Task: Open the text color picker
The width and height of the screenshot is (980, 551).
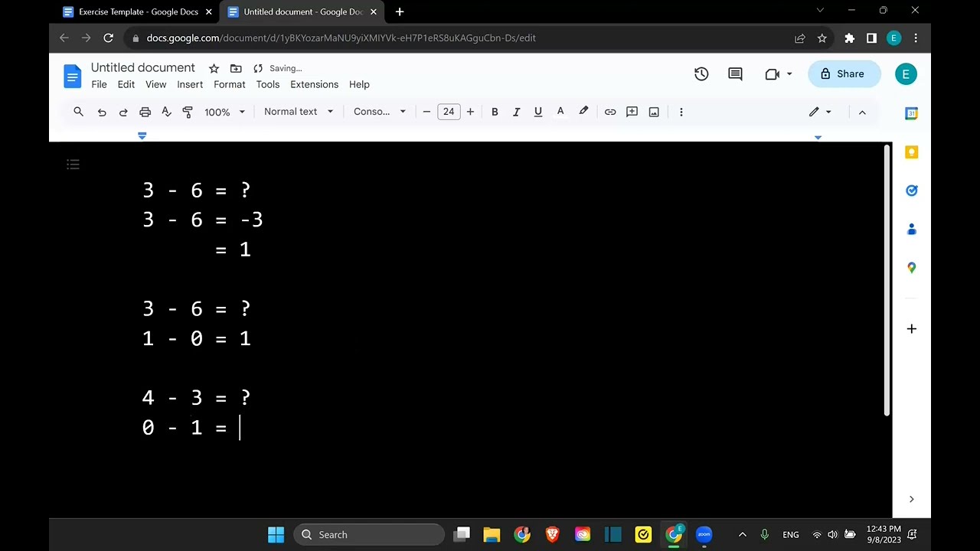Action: pyautogui.click(x=560, y=112)
